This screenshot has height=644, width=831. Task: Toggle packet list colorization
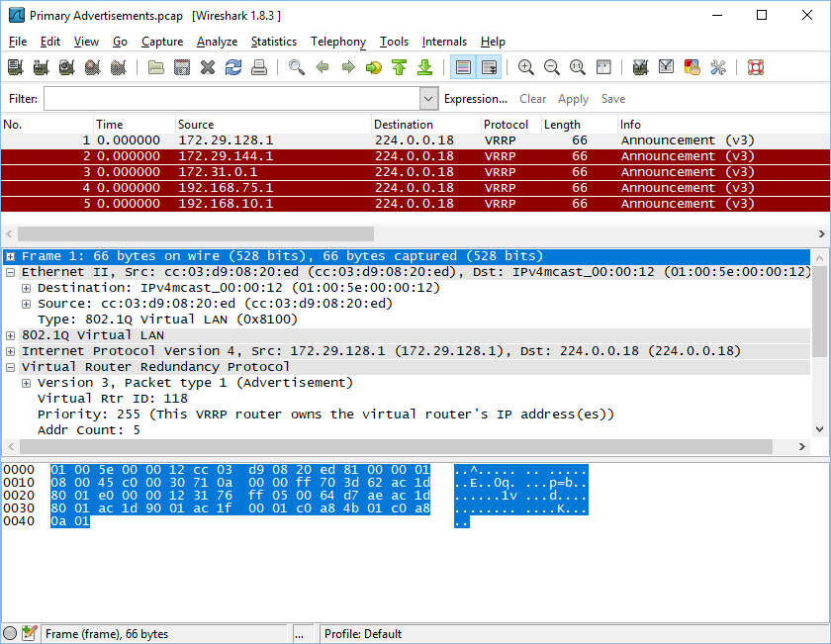[x=462, y=67]
